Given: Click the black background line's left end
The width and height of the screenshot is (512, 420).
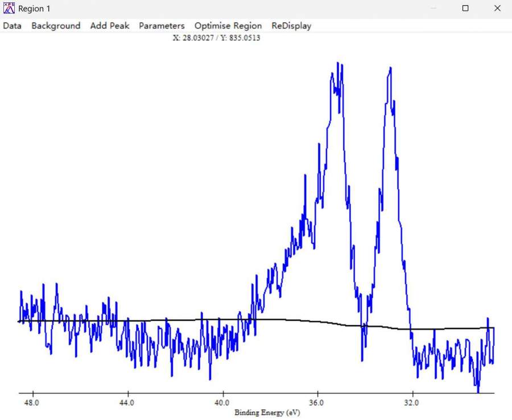Looking at the screenshot, I should 20,321.
